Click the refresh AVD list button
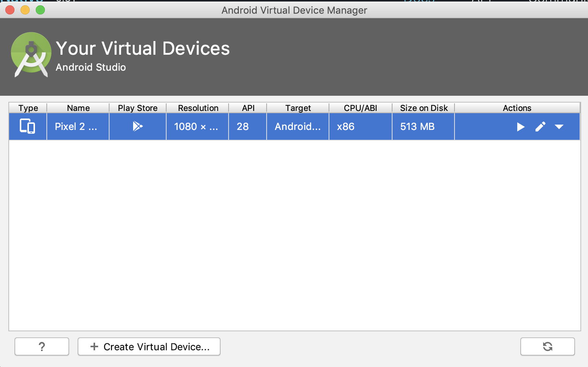Image resolution: width=588 pixels, height=367 pixels. (x=548, y=346)
